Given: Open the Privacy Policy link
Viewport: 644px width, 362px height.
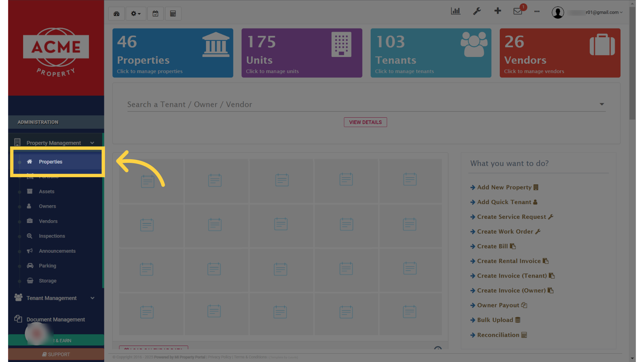Looking at the screenshot, I should pos(219,357).
